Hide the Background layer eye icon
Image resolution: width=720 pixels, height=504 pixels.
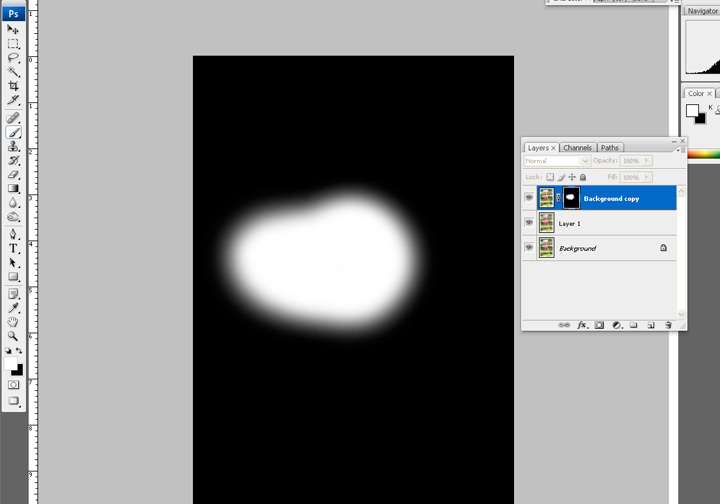tap(530, 247)
